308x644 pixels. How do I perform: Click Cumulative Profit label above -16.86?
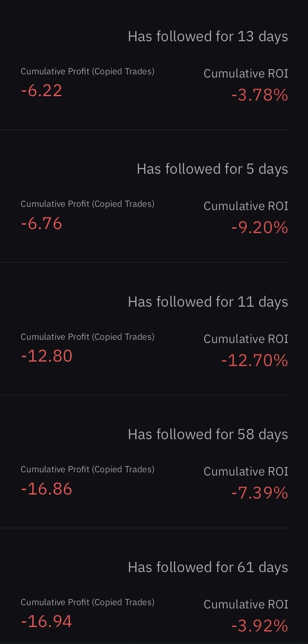(x=88, y=469)
